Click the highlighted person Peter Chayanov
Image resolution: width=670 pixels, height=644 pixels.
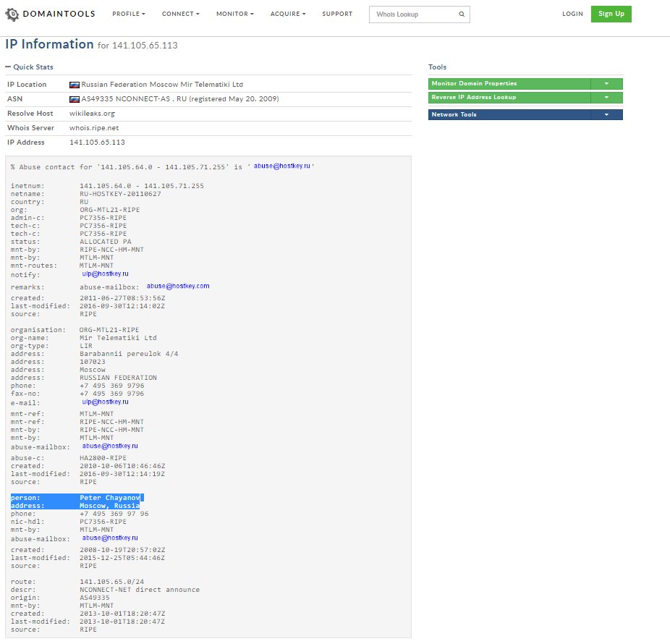[109, 498]
